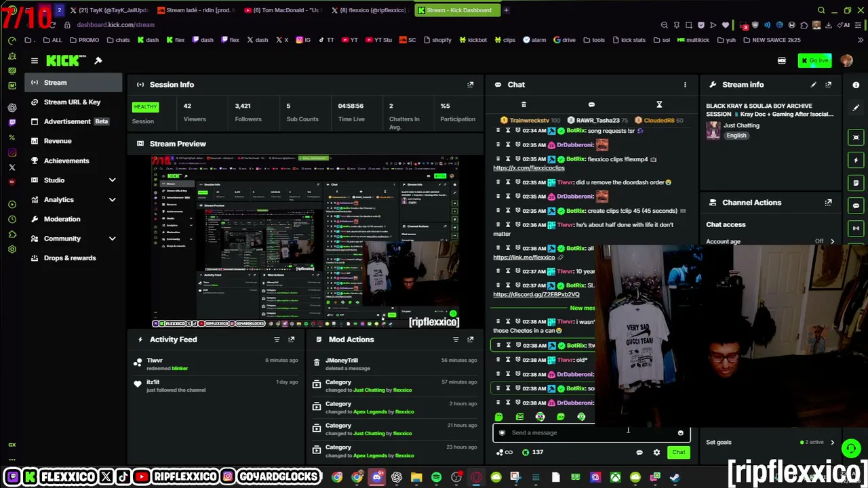Click the 137 Kicks balance
Viewport: 868px width, 488px height.
(532, 452)
